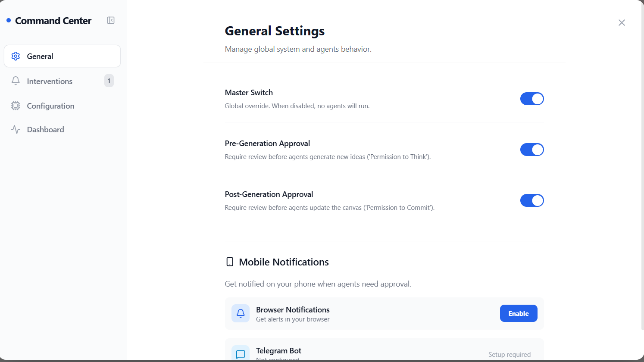Screen dimensions: 644x362
Task: Turn off Post-Generation Approval toggle
Action: tap(532, 200)
